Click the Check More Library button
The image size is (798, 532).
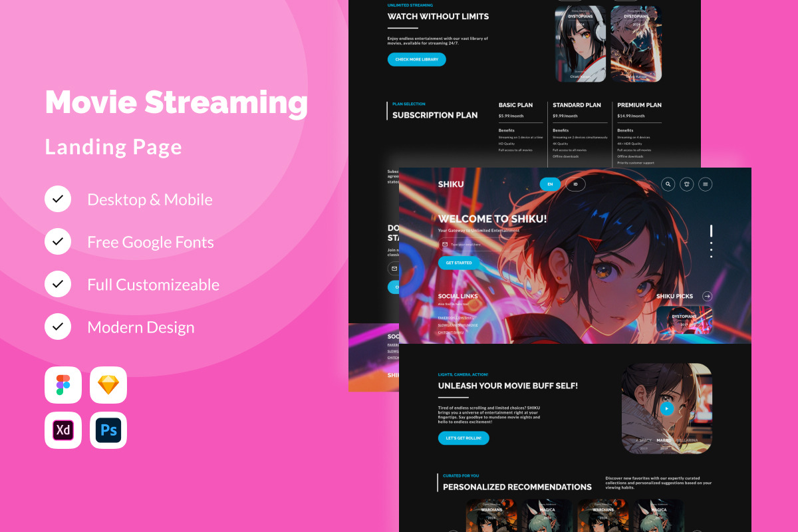click(x=416, y=59)
